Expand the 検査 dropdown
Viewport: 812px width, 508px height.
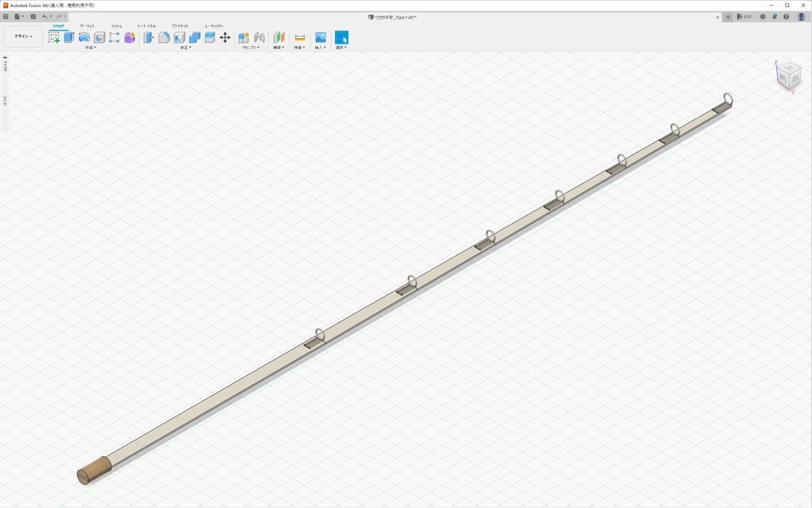pos(299,47)
